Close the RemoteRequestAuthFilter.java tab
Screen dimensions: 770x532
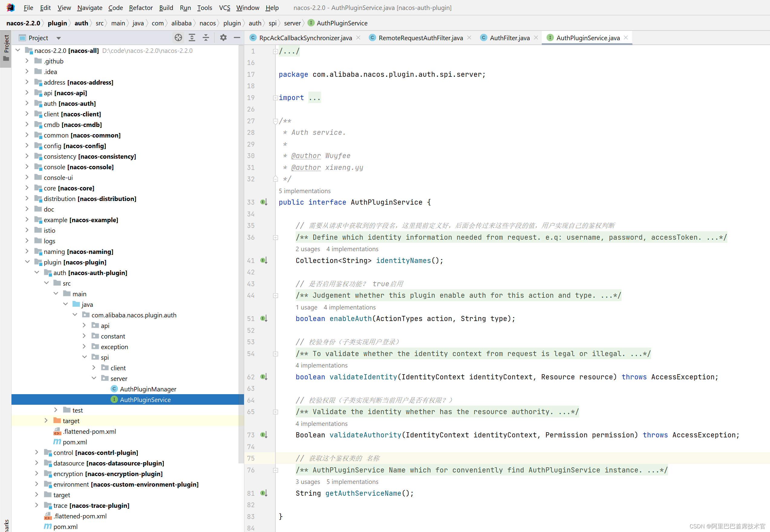click(469, 38)
